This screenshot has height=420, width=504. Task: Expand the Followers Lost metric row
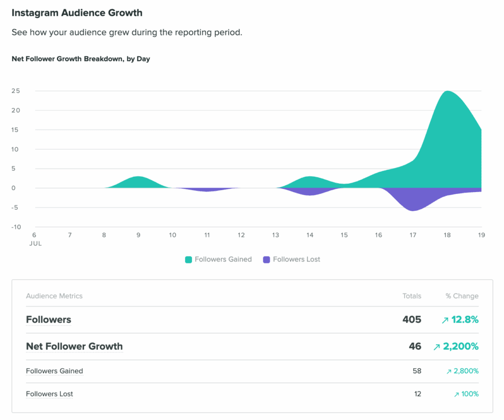tap(49, 394)
